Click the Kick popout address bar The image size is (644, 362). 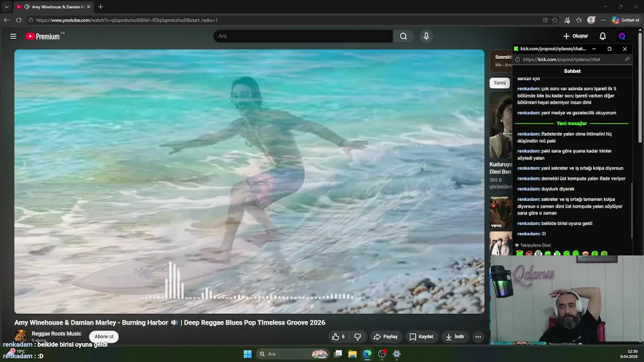(x=569, y=59)
